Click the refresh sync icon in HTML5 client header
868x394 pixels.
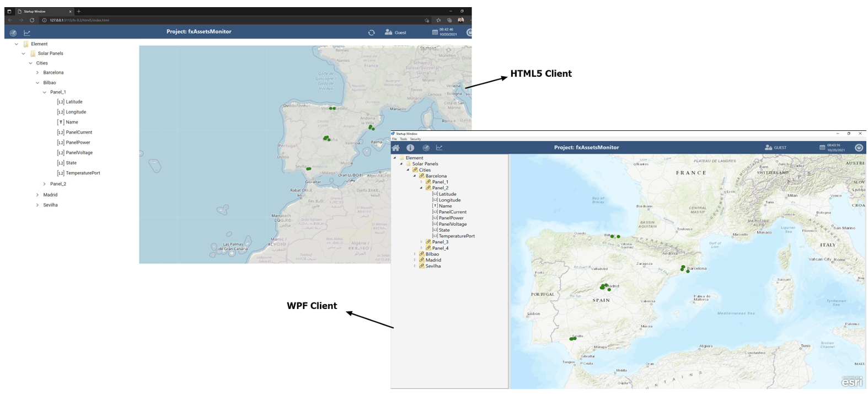371,33
